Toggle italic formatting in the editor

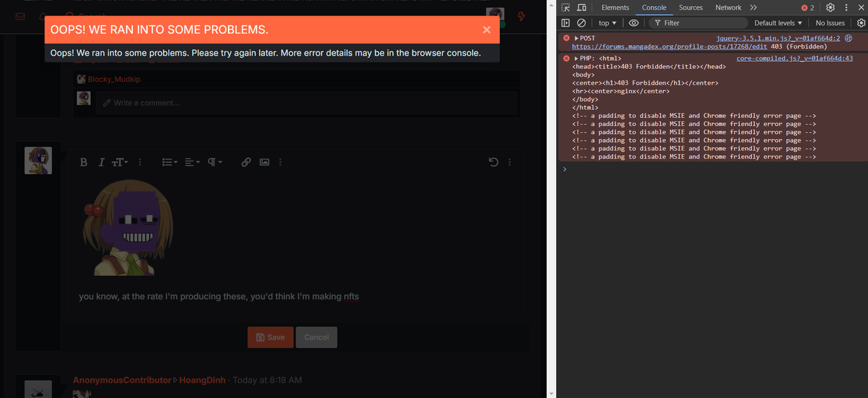pos(101,162)
